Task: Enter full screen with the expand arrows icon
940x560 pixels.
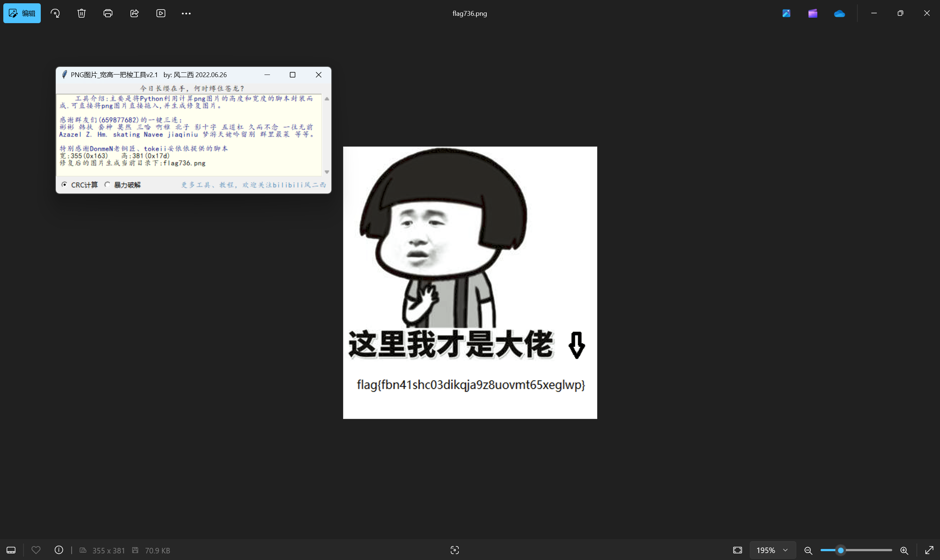Action: tap(929, 550)
